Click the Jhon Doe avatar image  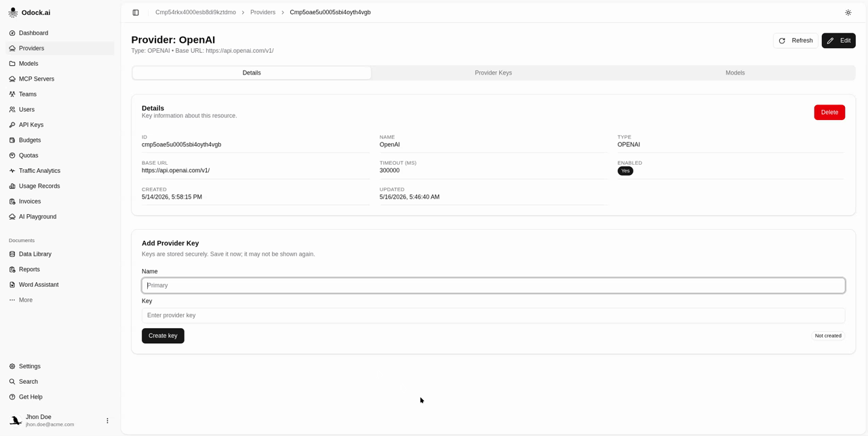pyautogui.click(x=15, y=420)
